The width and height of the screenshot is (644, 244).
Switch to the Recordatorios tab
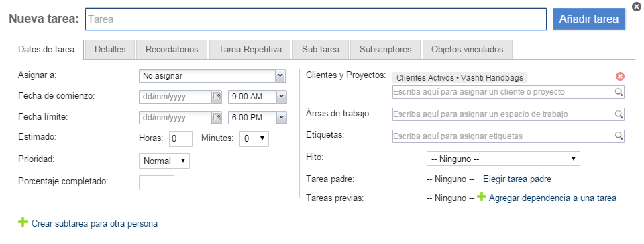(172, 49)
